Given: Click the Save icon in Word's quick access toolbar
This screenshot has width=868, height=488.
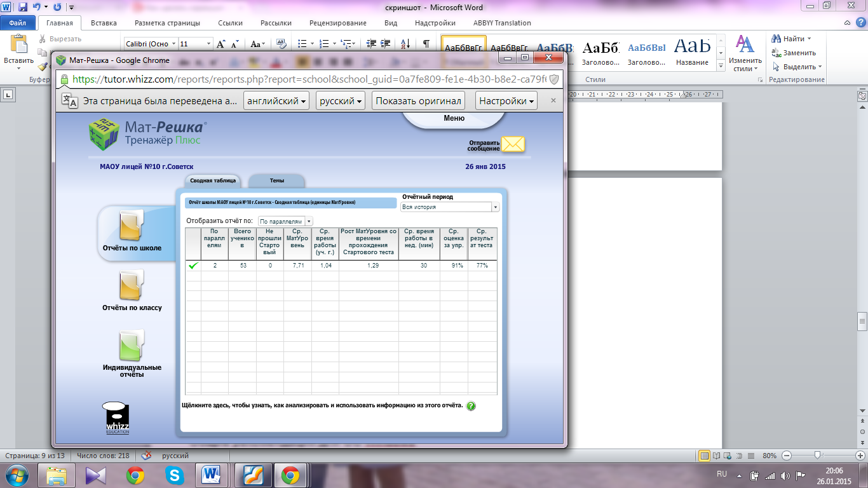Looking at the screenshot, I should tap(23, 7).
